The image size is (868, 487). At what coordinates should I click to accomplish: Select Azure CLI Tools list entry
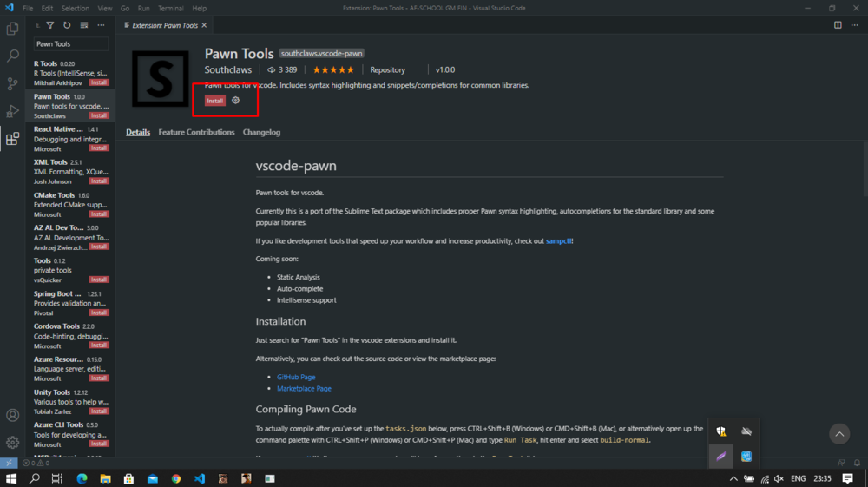click(70, 434)
